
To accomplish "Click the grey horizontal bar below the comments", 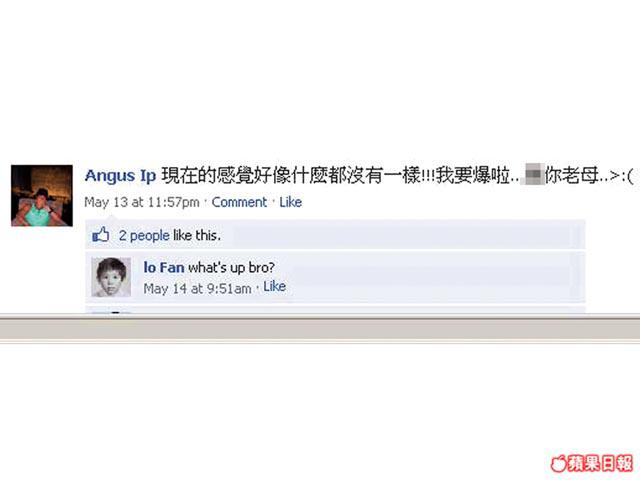I will [x=320, y=329].
